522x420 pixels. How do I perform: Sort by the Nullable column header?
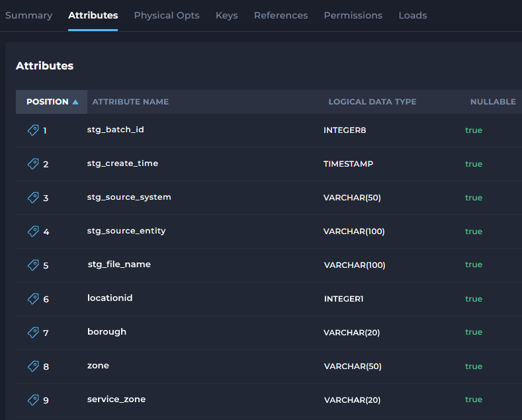493,102
